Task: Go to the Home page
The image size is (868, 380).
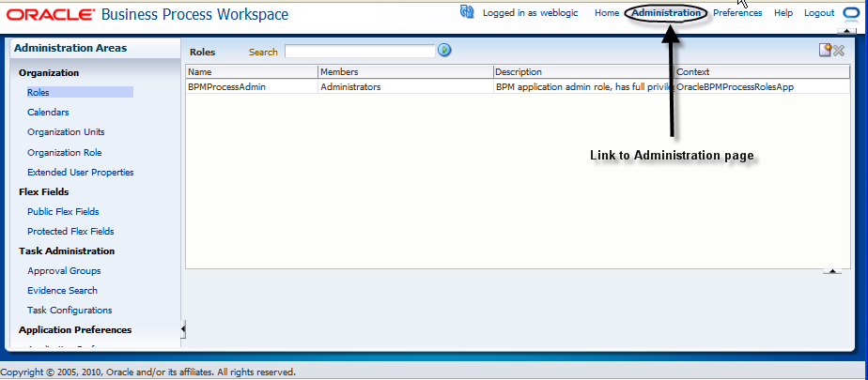Action: 607,13
